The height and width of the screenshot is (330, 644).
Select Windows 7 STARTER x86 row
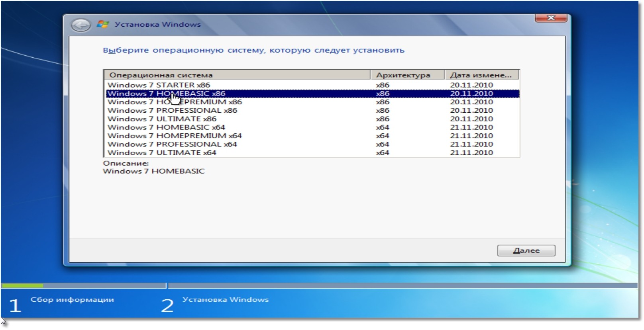(x=312, y=85)
